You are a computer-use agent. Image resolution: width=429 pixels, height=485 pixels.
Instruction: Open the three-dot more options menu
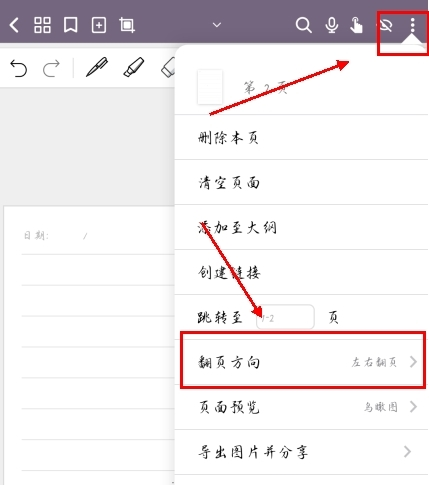click(413, 25)
